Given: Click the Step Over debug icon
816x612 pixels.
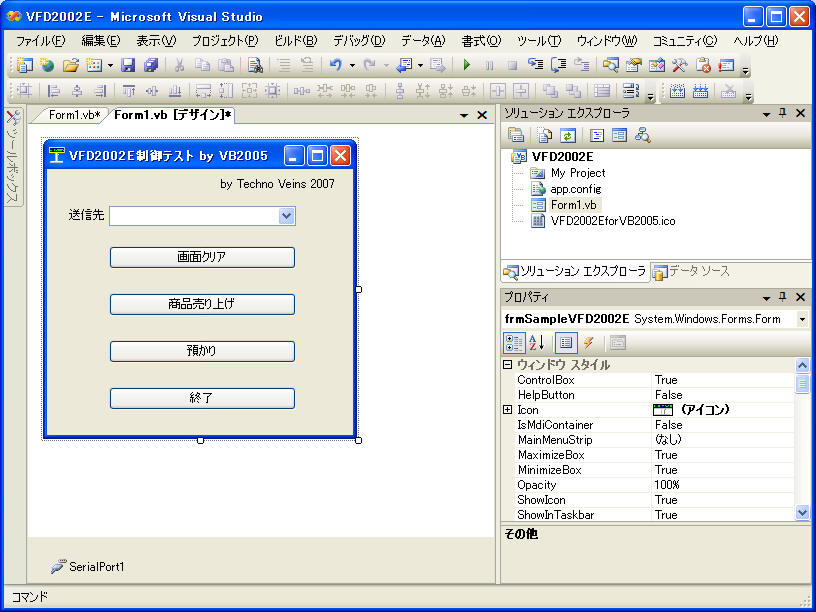Looking at the screenshot, I should [558, 65].
